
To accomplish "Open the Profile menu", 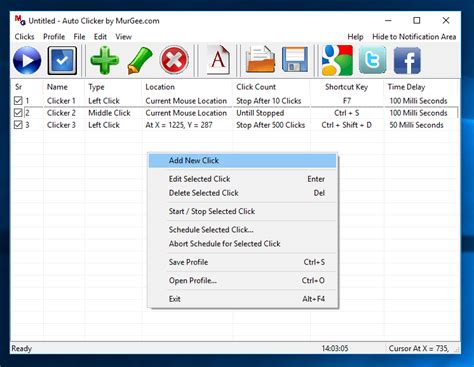I will [x=54, y=37].
